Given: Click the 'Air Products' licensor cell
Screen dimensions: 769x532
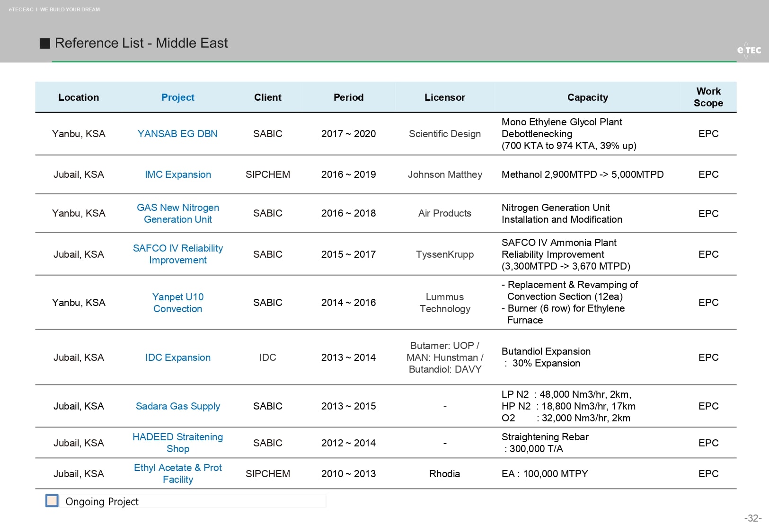Looking at the screenshot, I should pyautogui.click(x=445, y=213).
